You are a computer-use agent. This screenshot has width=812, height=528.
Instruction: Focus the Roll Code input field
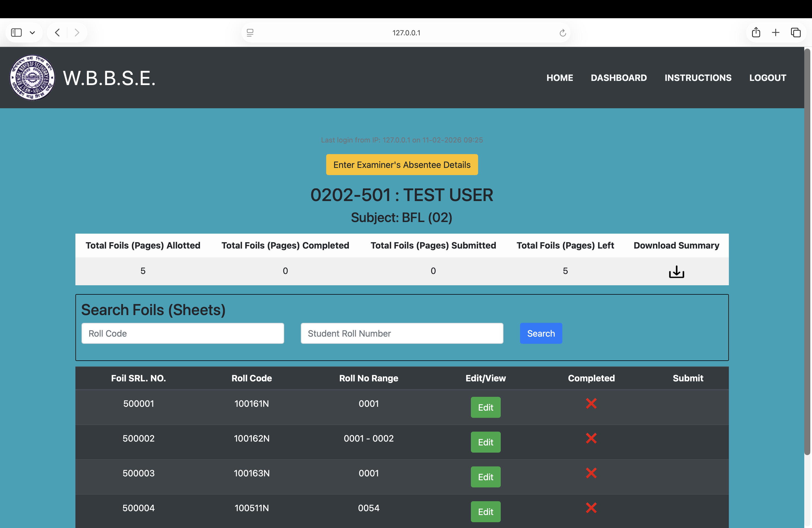point(183,333)
